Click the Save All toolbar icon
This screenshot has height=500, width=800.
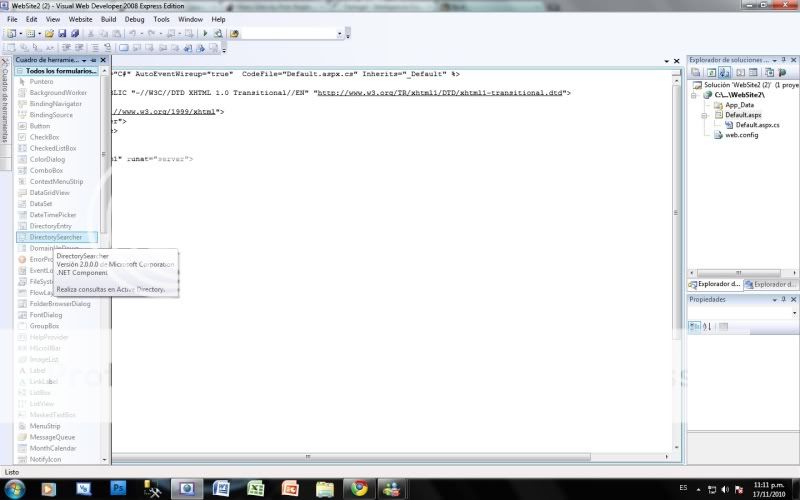click(74, 33)
